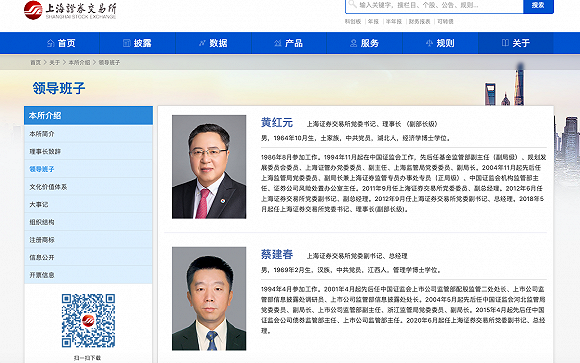The height and width of the screenshot is (363, 580).
Task: Click the blue 搜索 button
Action: [x=538, y=6]
